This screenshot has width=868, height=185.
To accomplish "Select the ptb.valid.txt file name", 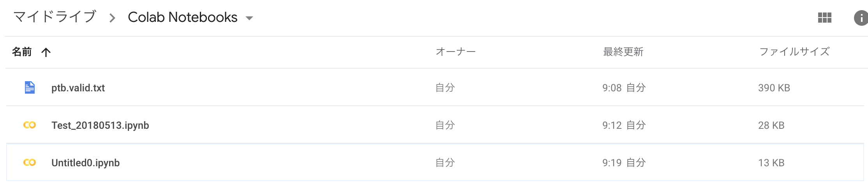I will pyautogui.click(x=78, y=88).
